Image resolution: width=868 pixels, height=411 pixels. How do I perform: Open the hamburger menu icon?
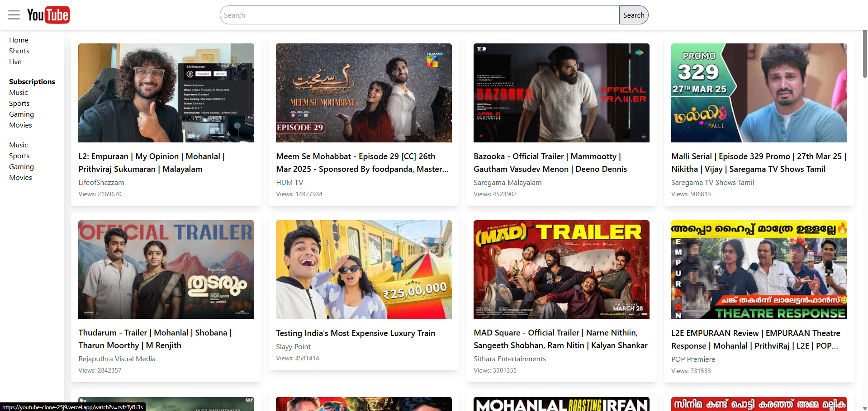[x=14, y=15]
